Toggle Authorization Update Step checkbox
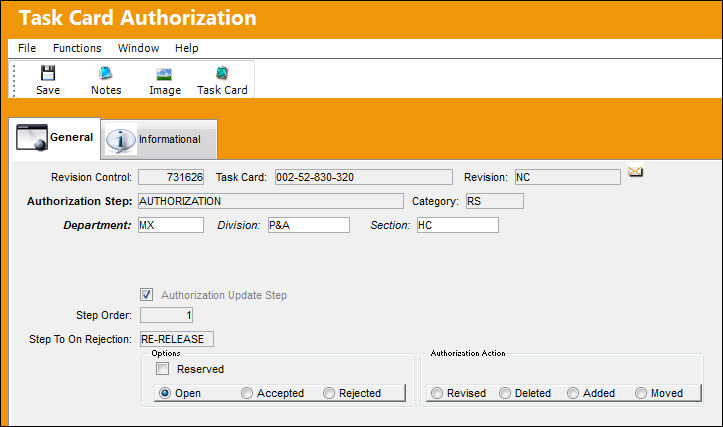Image resolution: width=723 pixels, height=427 pixels. pyautogui.click(x=147, y=295)
